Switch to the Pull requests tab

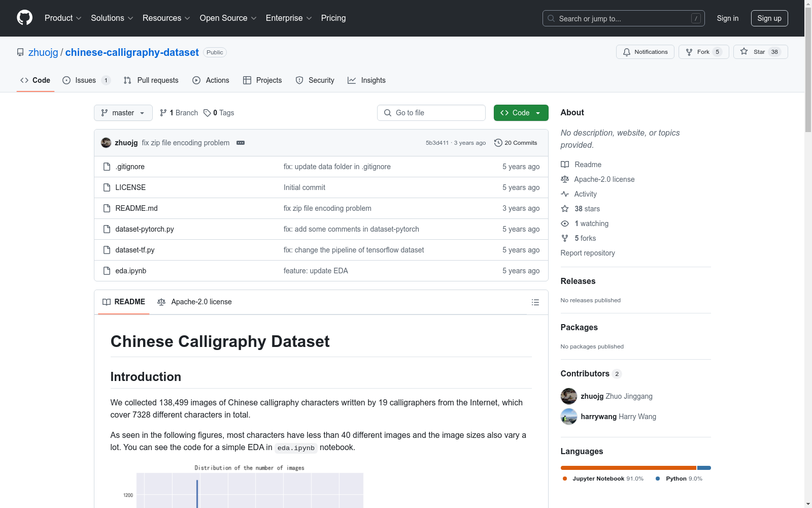[x=151, y=80]
